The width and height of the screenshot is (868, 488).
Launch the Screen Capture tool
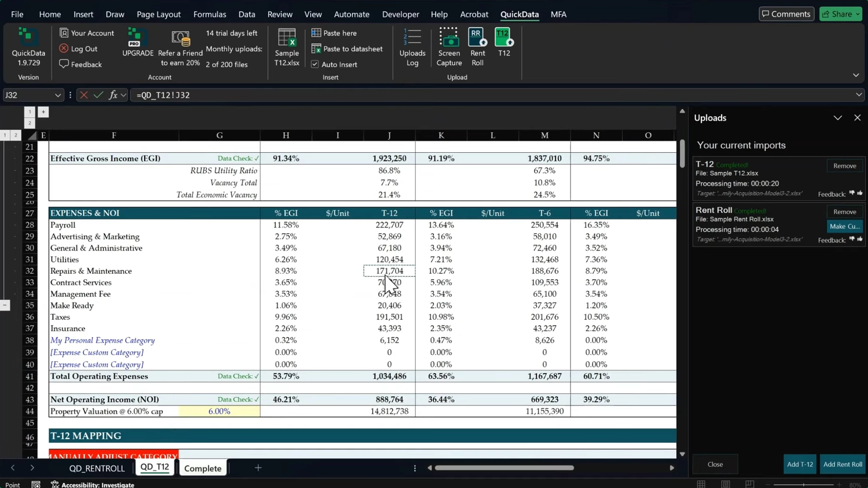pyautogui.click(x=448, y=46)
